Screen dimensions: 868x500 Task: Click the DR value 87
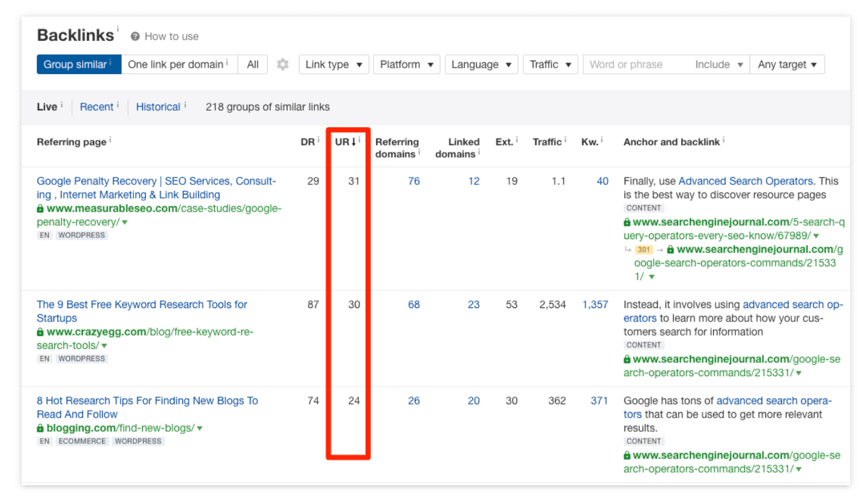coord(313,305)
